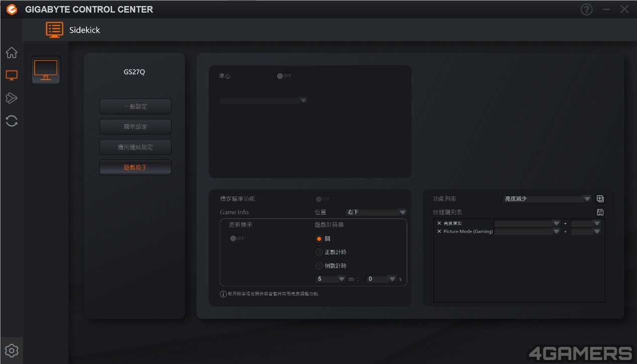The image size is (637, 364).
Task: Click the 快捷鍵列表 label
Action: coord(447,212)
